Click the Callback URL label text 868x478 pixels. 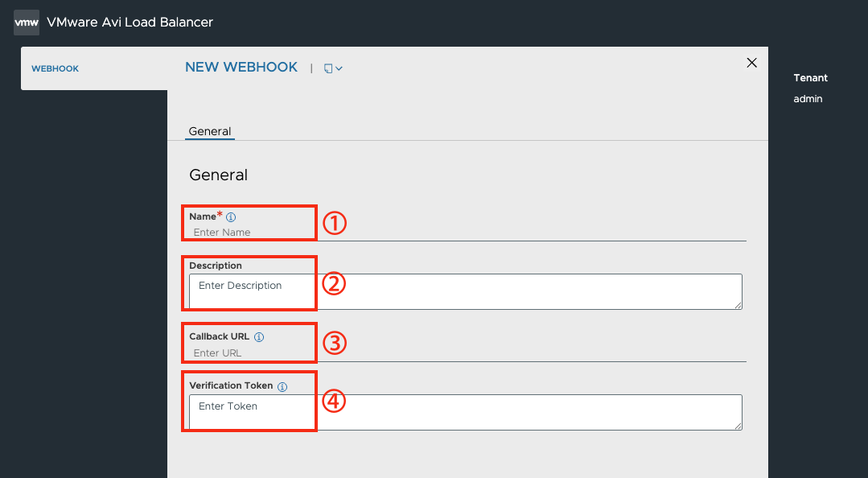tap(220, 336)
